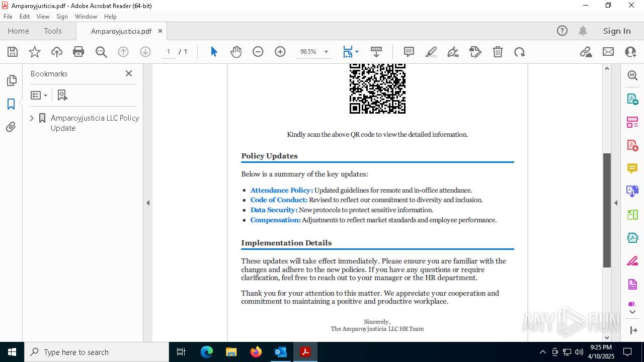Screen dimensions: 644x362
Task: Go to next page arrow
Action: coord(145,52)
